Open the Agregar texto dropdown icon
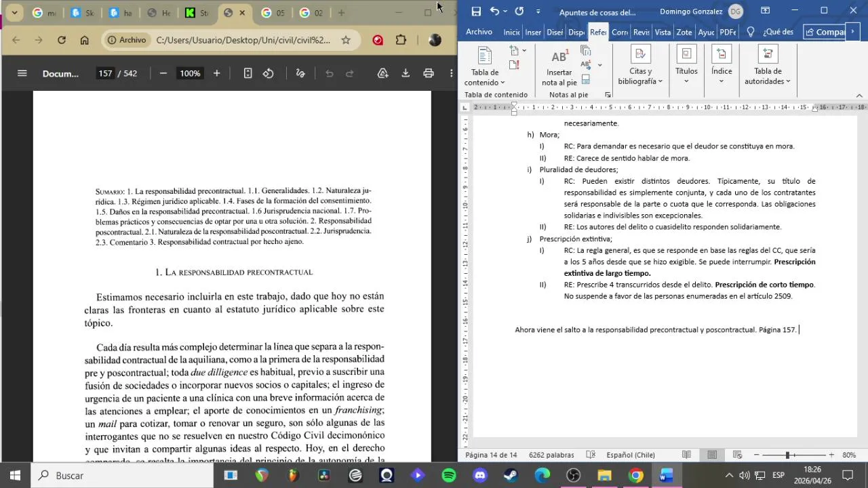The width and height of the screenshot is (868, 488). tap(518, 51)
